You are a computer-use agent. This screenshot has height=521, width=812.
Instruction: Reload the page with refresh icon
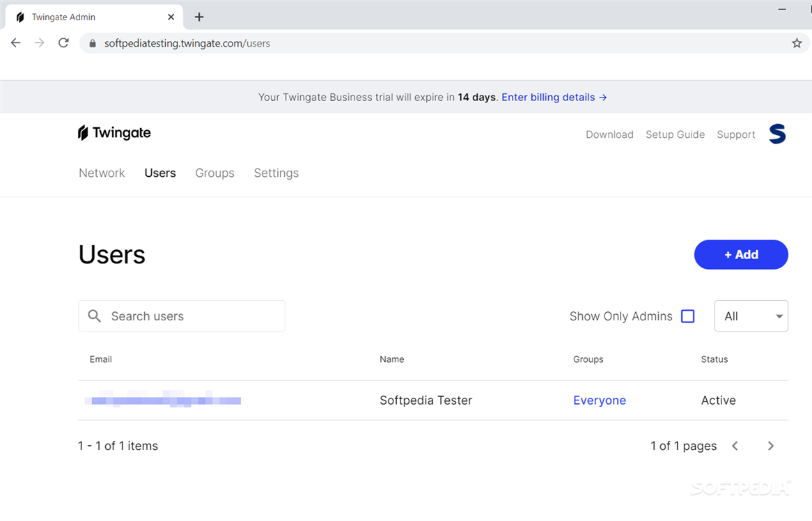63,43
